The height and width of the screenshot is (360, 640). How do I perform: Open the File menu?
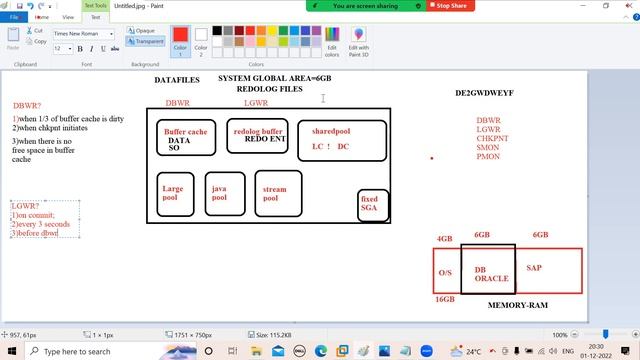click(x=14, y=17)
